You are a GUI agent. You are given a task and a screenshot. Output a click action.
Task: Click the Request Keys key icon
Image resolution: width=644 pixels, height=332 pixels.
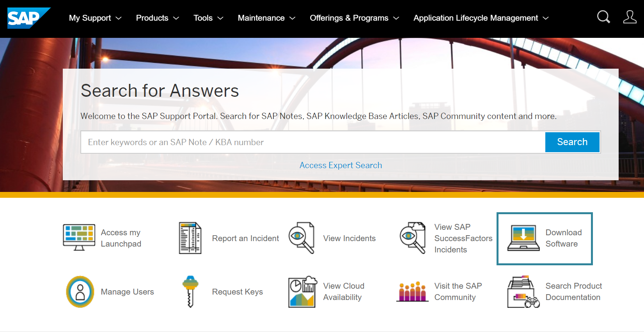[x=190, y=291]
